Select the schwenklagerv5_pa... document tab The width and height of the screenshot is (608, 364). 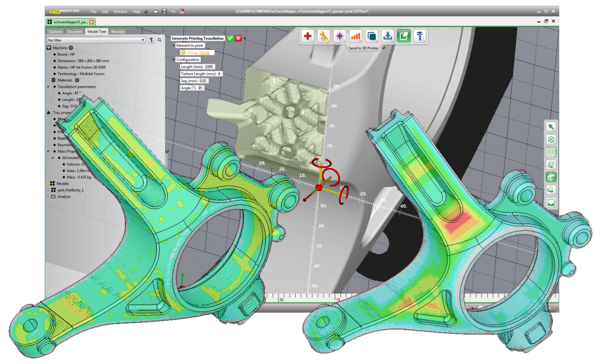pos(71,22)
